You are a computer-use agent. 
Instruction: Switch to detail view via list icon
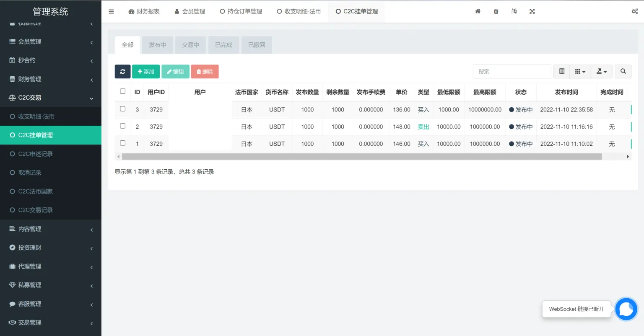561,71
